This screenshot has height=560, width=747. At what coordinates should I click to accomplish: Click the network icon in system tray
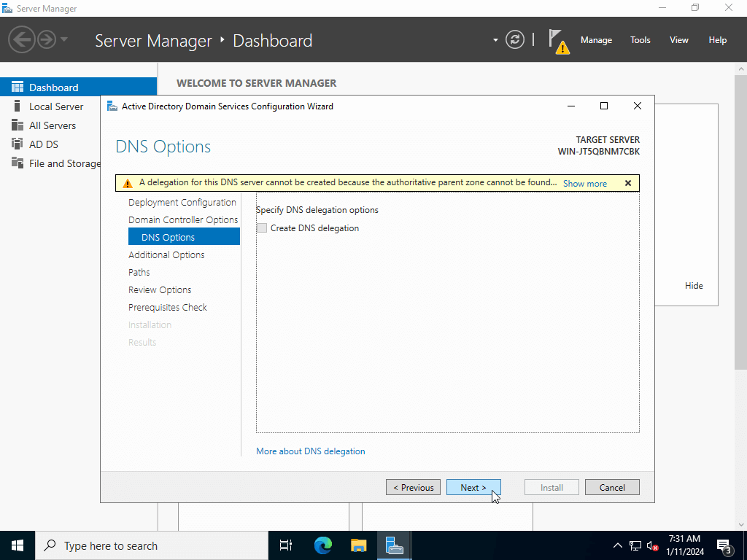(635, 545)
